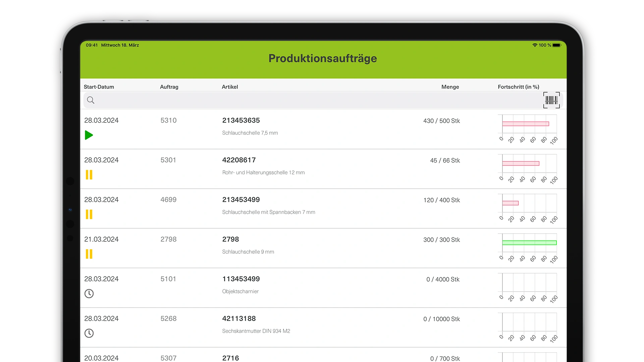The image size is (644, 362).
Task: Open article 42208617 Rohr- und Halterungsschelle
Action: 239,160
